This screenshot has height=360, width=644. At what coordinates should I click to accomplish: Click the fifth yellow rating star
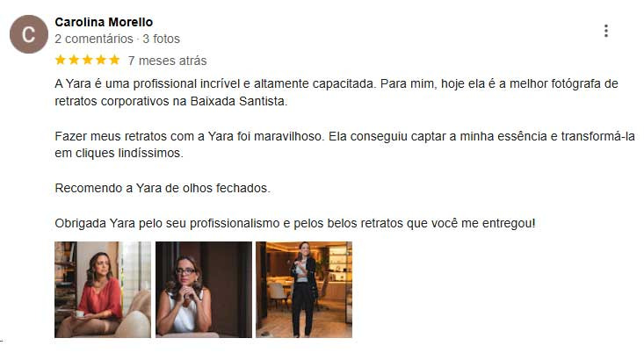coord(114,60)
